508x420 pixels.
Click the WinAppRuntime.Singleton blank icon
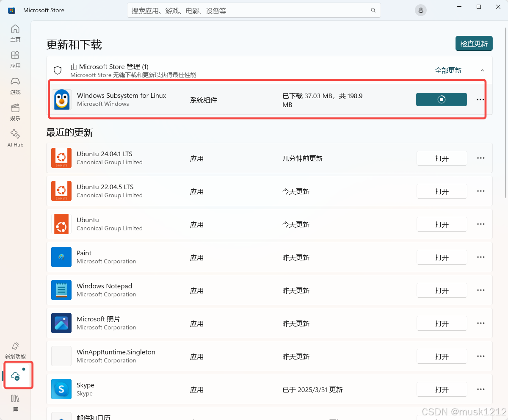[61, 356]
